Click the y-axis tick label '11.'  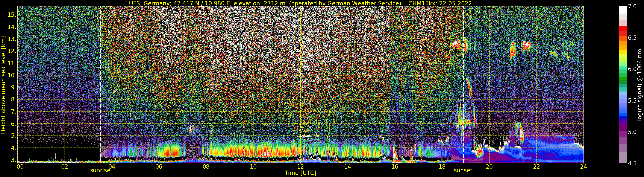pyautogui.click(x=12, y=63)
